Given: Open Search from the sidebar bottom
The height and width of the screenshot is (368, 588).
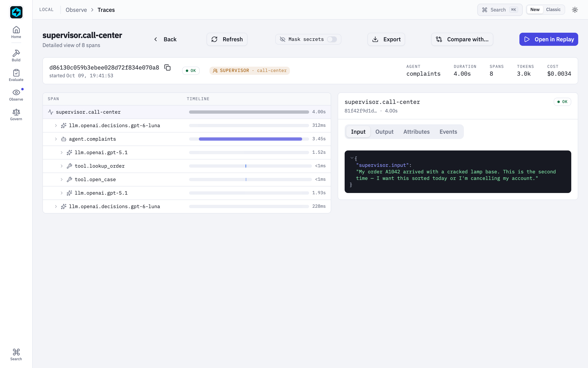Looking at the screenshot, I should pyautogui.click(x=16, y=355).
